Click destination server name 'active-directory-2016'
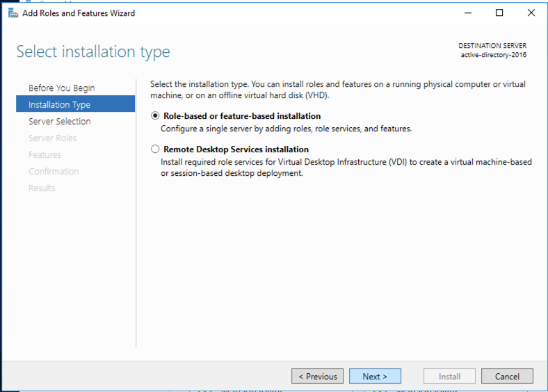 (494, 55)
